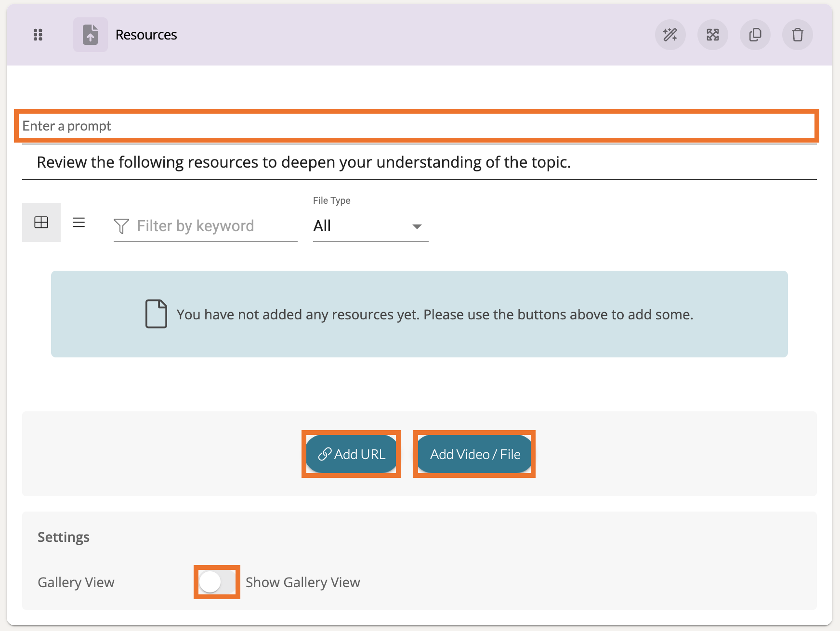Viewport: 840px width, 631px height.
Task: Click the magic wand icon in header
Action: tap(670, 35)
